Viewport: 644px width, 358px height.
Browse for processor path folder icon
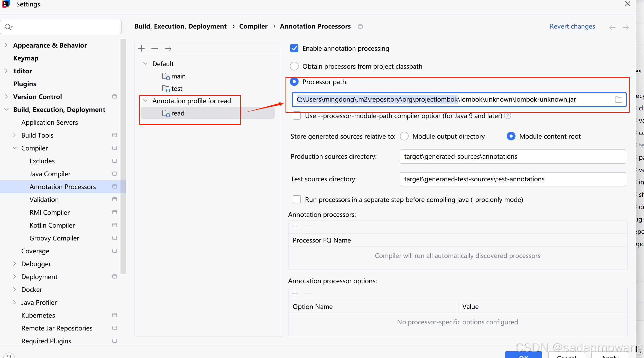pos(618,100)
